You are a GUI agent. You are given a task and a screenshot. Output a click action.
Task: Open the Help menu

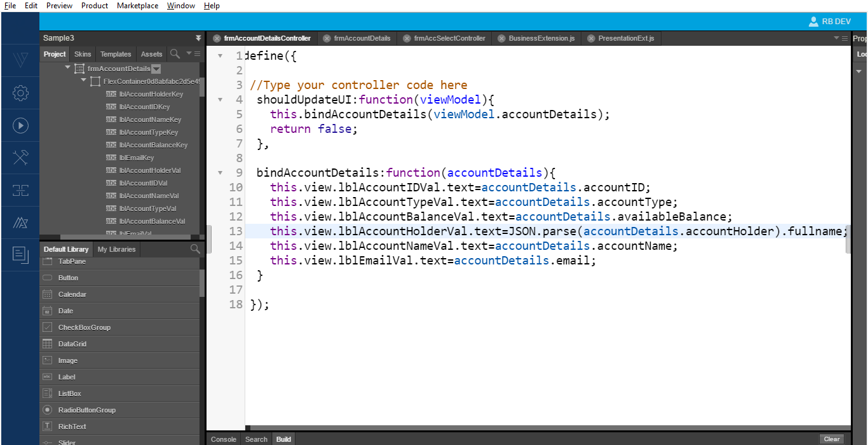(212, 6)
